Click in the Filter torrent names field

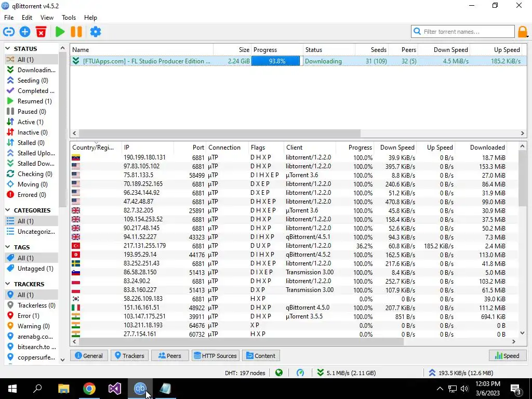(463, 32)
